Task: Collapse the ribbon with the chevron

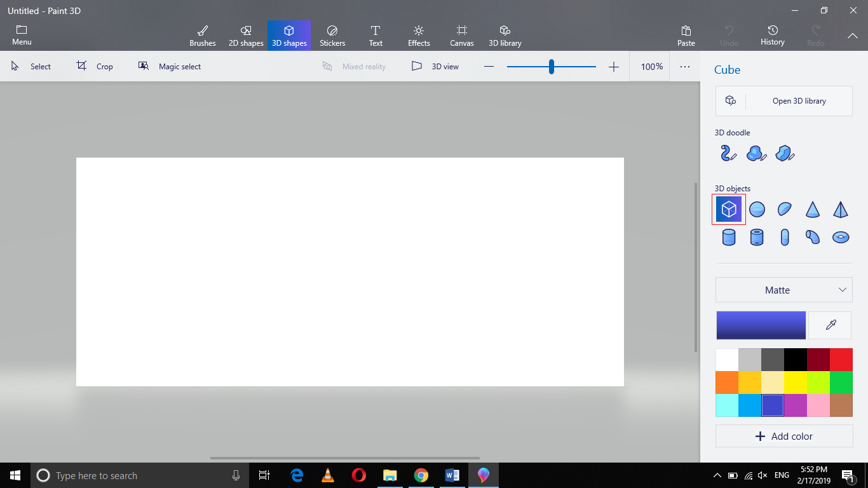Action: 852,36
